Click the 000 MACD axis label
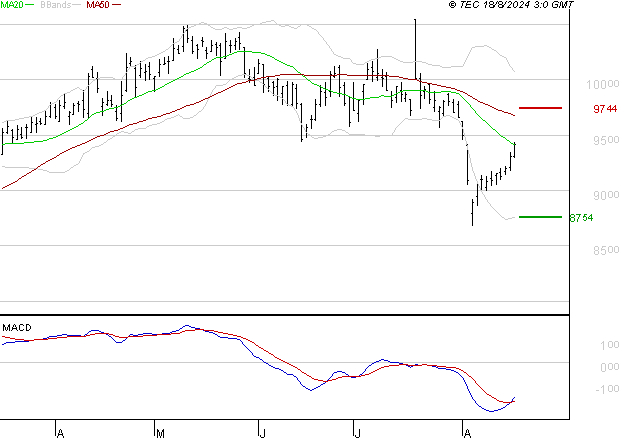The width and height of the screenshot is (627, 440). [609, 367]
